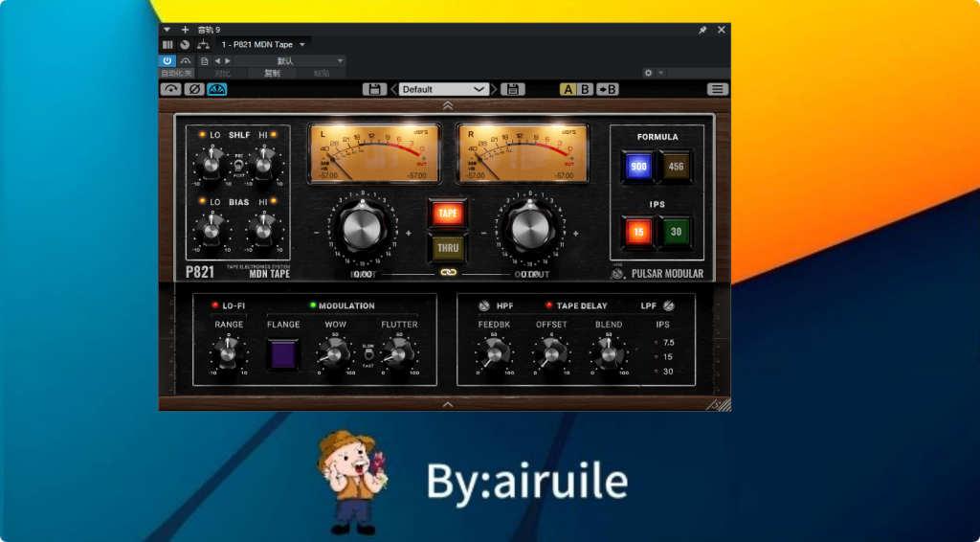Flip the PRE/POST toggle switch
The width and height of the screenshot is (980, 542).
pos(238,166)
